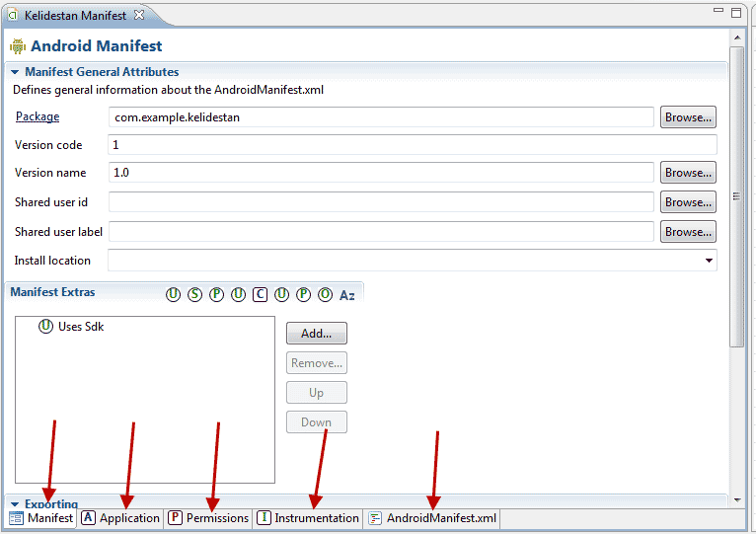
Task: Click the 'Defines general information' description text
Action: pyautogui.click(x=168, y=90)
